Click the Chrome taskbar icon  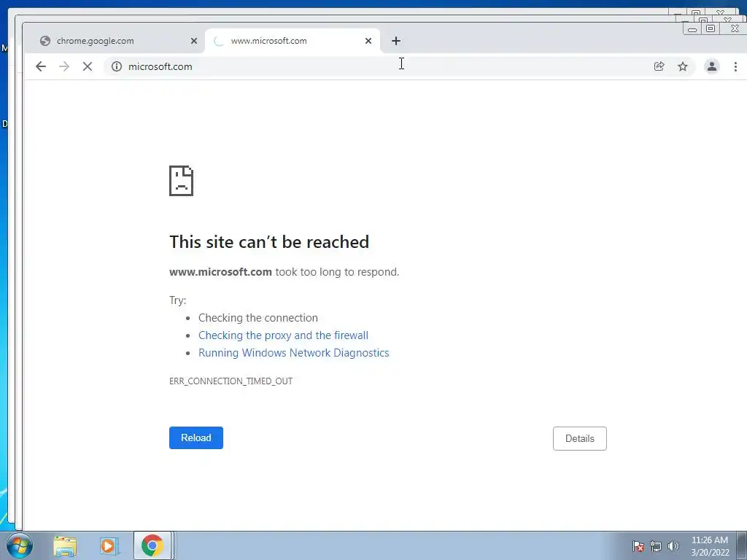(152, 545)
